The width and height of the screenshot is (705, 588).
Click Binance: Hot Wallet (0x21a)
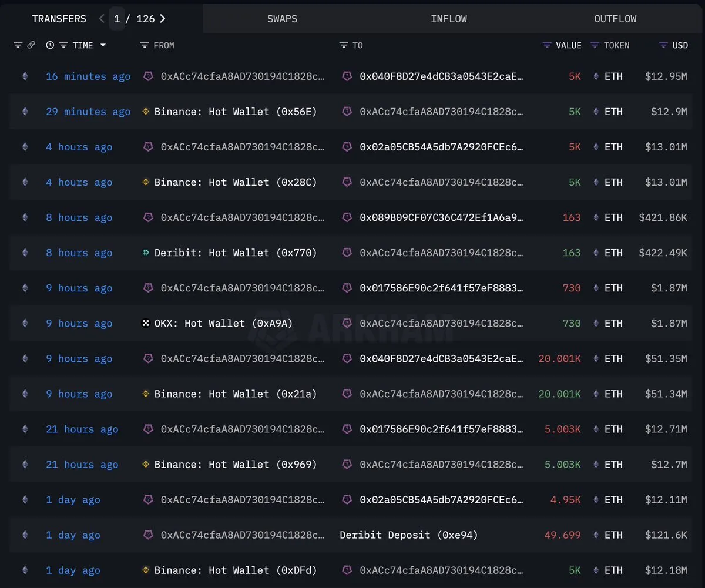pyautogui.click(x=236, y=394)
